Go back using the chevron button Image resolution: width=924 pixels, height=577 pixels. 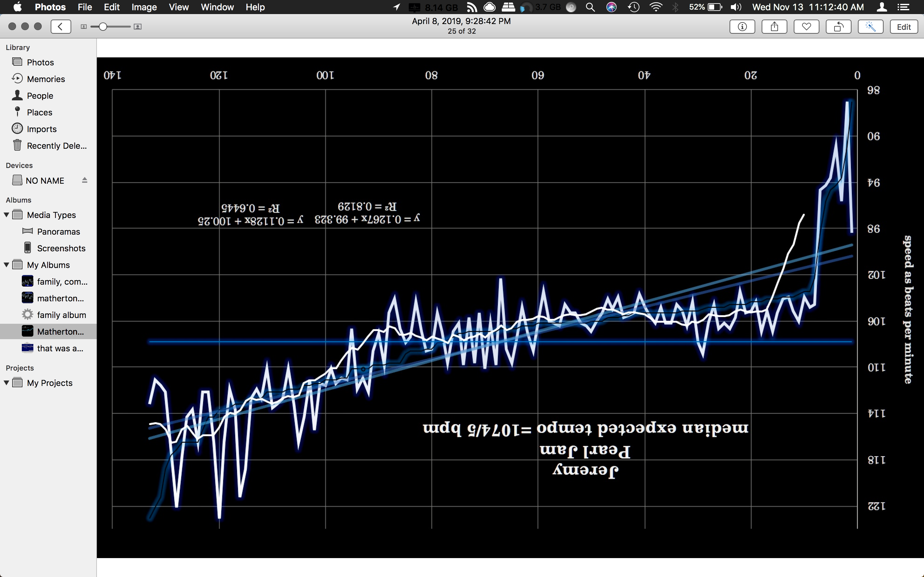pyautogui.click(x=61, y=27)
